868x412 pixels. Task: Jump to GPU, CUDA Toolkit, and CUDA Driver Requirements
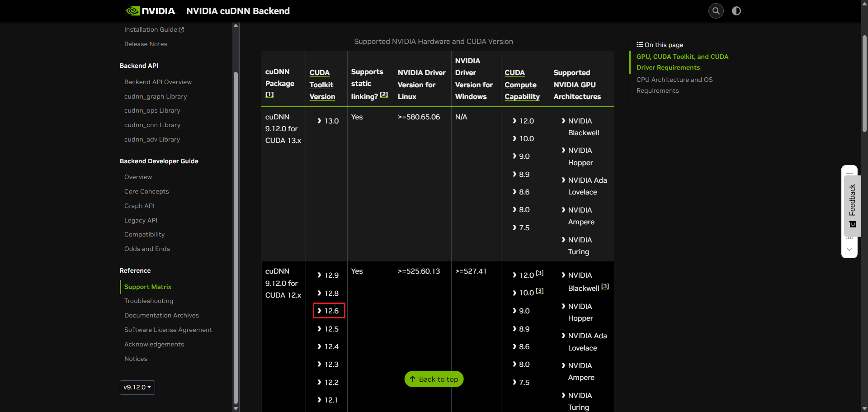tap(682, 62)
